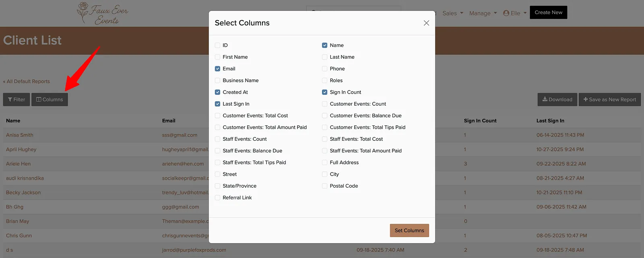Viewport: 644px width, 258px height.
Task: Check Staff Events: Total Tips Paid
Action: (x=217, y=162)
